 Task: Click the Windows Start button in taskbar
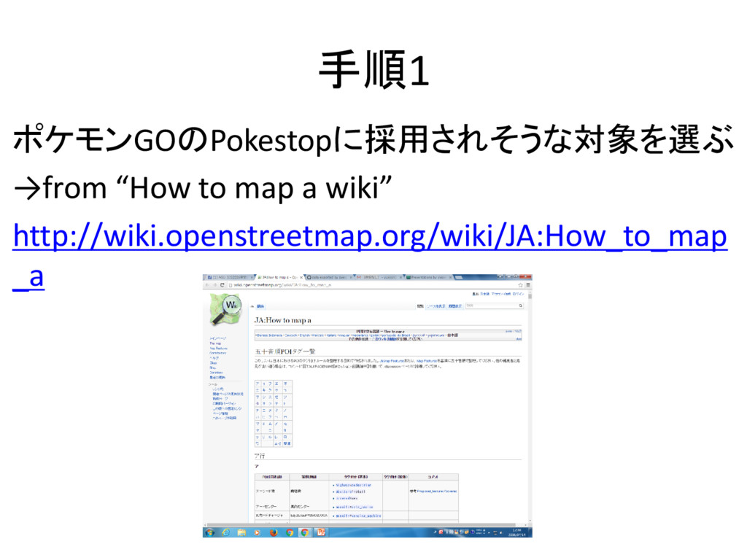(x=209, y=532)
